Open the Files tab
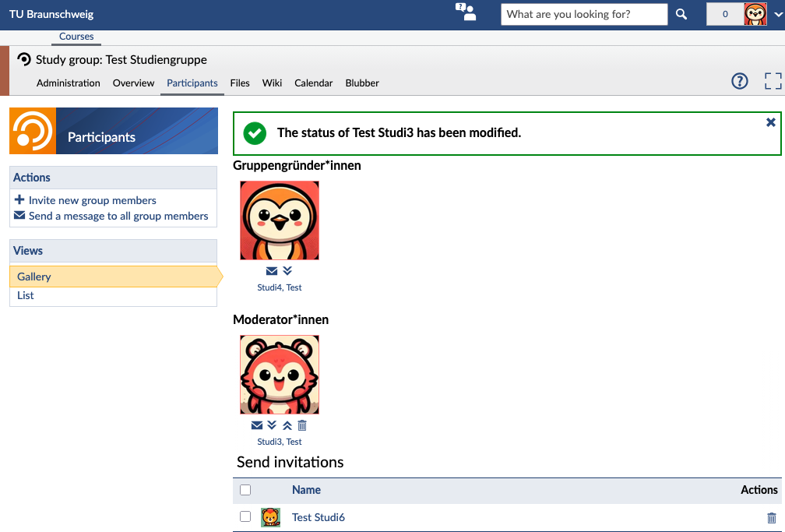The height and width of the screenshot is (532, 785). pyautogui.click(x=240, y=83)
